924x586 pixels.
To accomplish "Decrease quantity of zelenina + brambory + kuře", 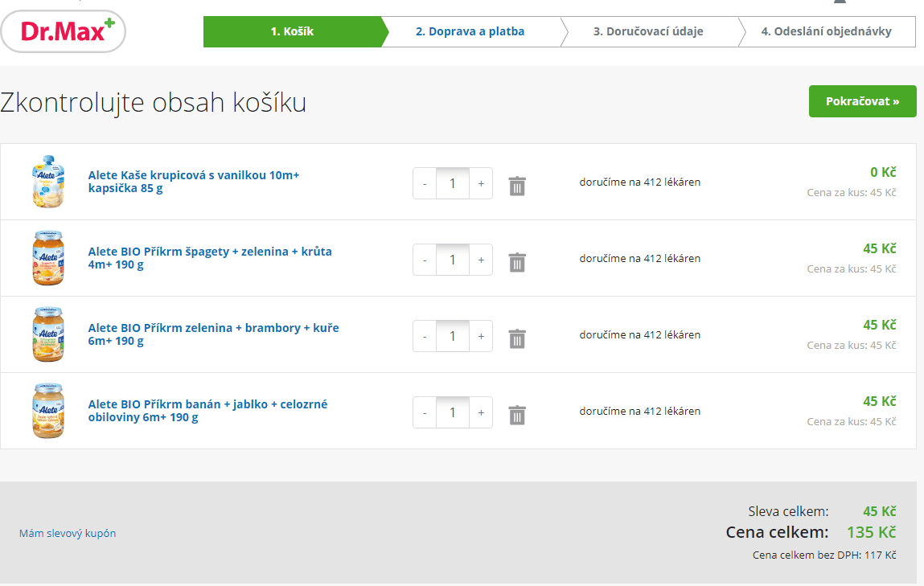I will coord(425,336).
